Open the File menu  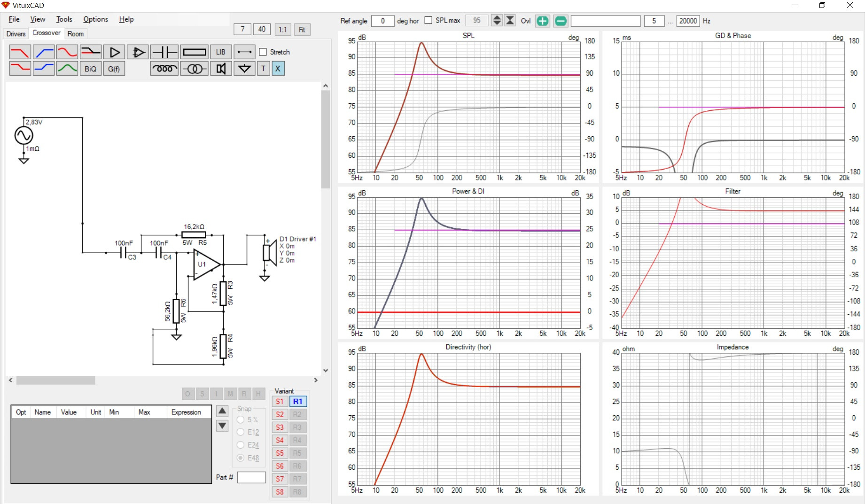click(14, 19)
